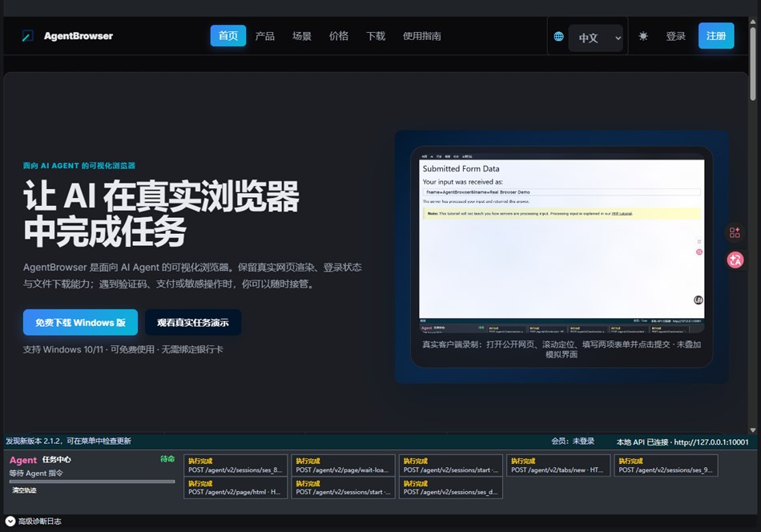Toggle the sun theme icon
Image resolution: width=761 pixels, height=532 pixels.
pos(643,36)
